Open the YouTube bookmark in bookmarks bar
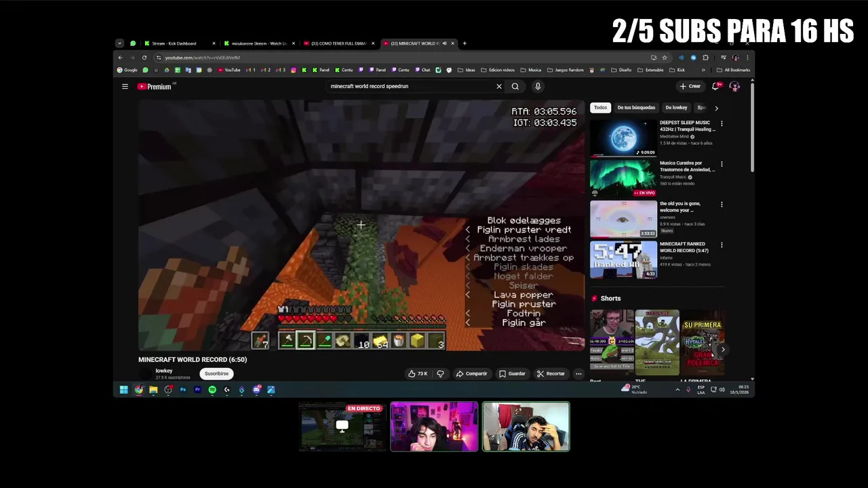 tap(229, 70)
